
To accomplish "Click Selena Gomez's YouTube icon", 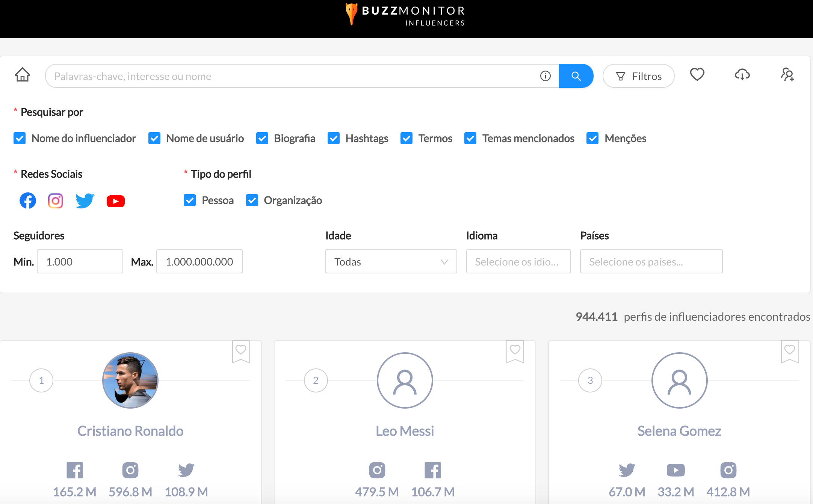I will [676, 470].
